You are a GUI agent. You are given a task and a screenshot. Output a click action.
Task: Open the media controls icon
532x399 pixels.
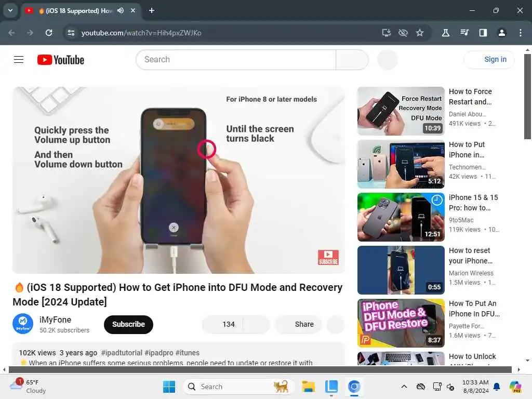464,33
